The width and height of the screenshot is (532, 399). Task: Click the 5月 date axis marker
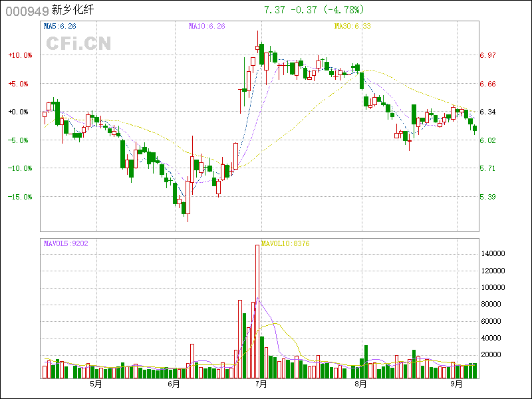point(96,384)
